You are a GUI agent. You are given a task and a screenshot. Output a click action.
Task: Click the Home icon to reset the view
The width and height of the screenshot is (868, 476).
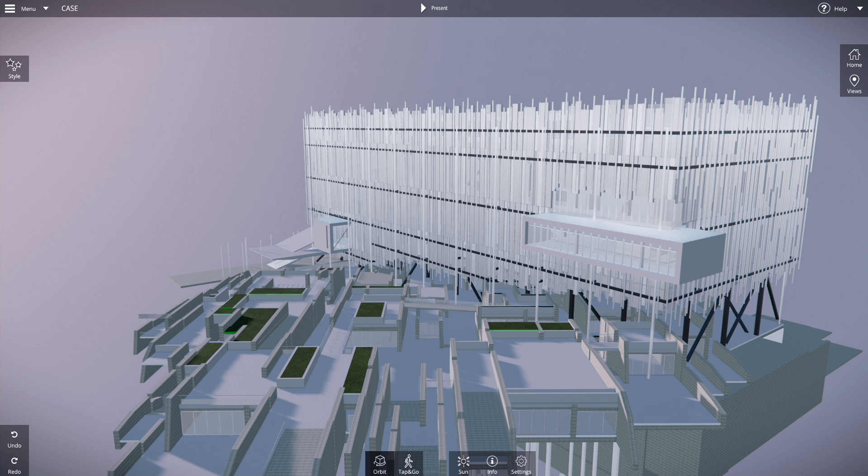pyautogui.click(x=854, y=58)
